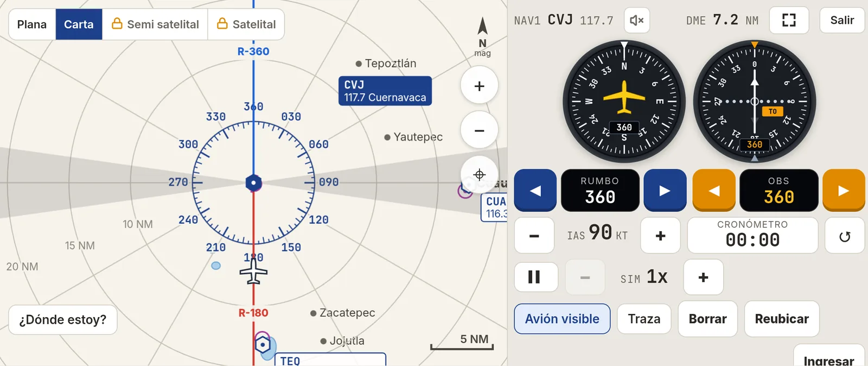Click the 5 NM scale bar

462,342
